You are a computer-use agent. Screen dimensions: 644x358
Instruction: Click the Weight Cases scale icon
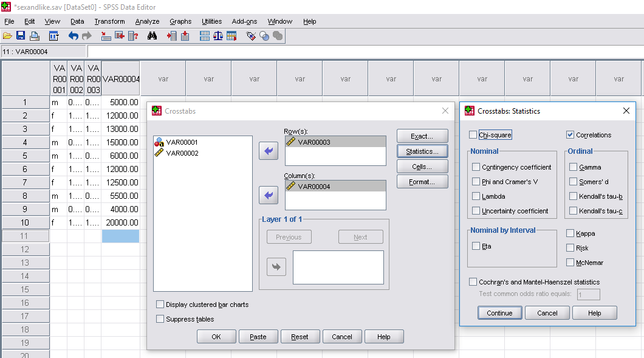pyautogui.click(x=218, y=36)
